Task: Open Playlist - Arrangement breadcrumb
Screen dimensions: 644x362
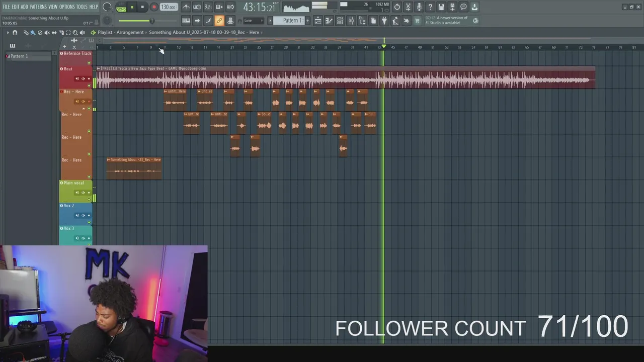Action: coord(121,32)
